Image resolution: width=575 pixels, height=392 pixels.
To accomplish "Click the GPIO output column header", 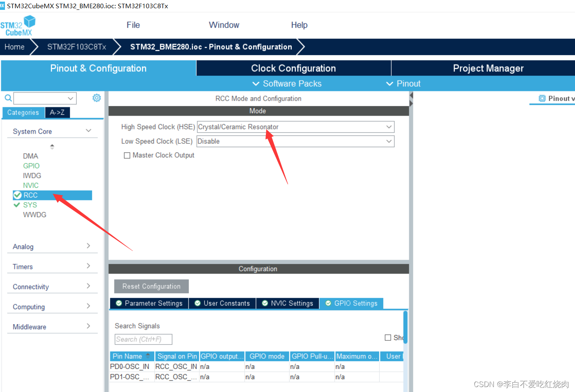I will (222, 356).
